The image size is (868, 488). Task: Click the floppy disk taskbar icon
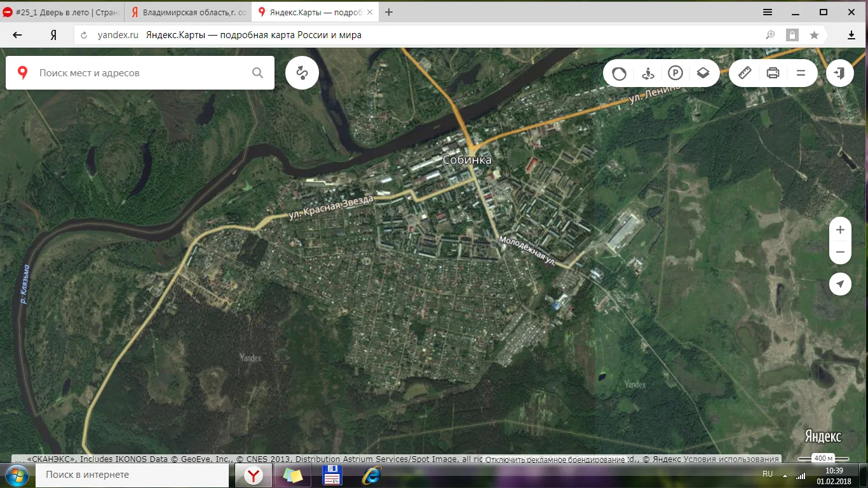pyautogui.click(x=332, y=475)
